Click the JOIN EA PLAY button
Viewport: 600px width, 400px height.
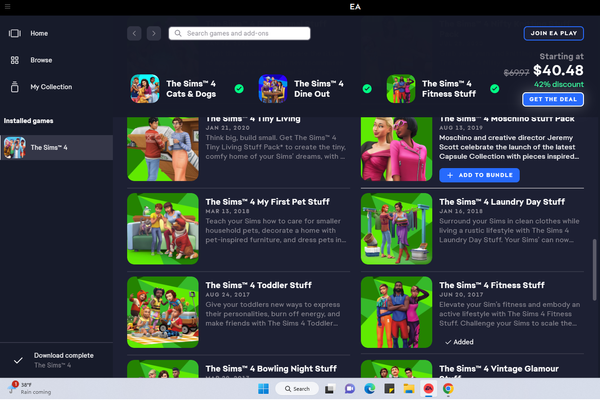click(553, 33)
